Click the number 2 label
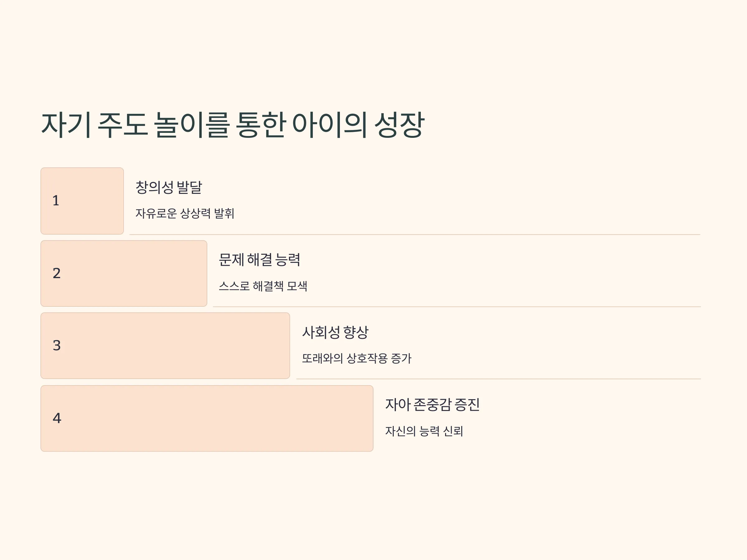747x560 pixels. coord(57,273)
